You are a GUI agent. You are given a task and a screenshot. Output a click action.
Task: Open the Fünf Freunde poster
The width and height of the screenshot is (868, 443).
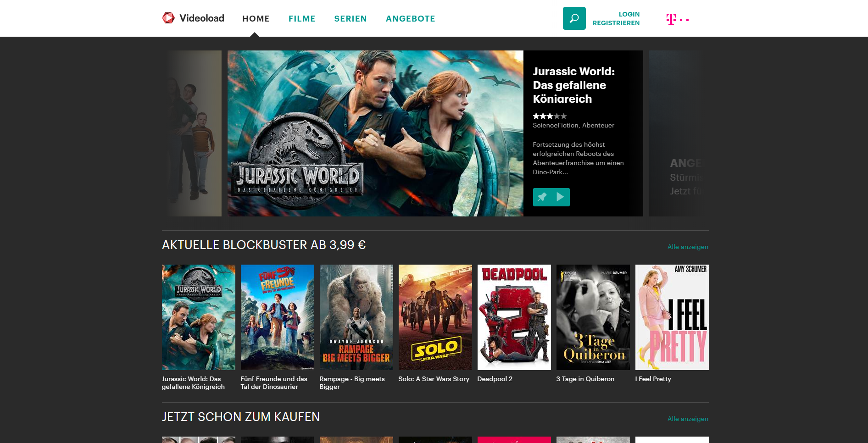click(278, 317)
